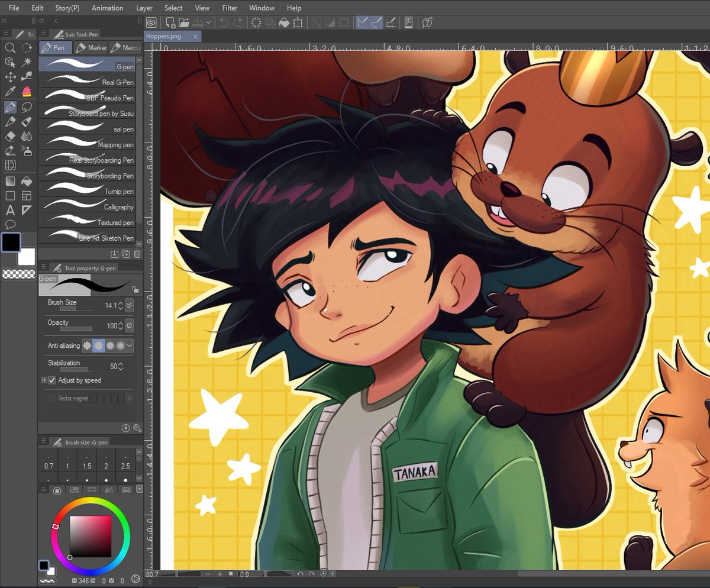Expand anti-aliasing options dropdown
This screenshot has height=588, width=710.
130,345
